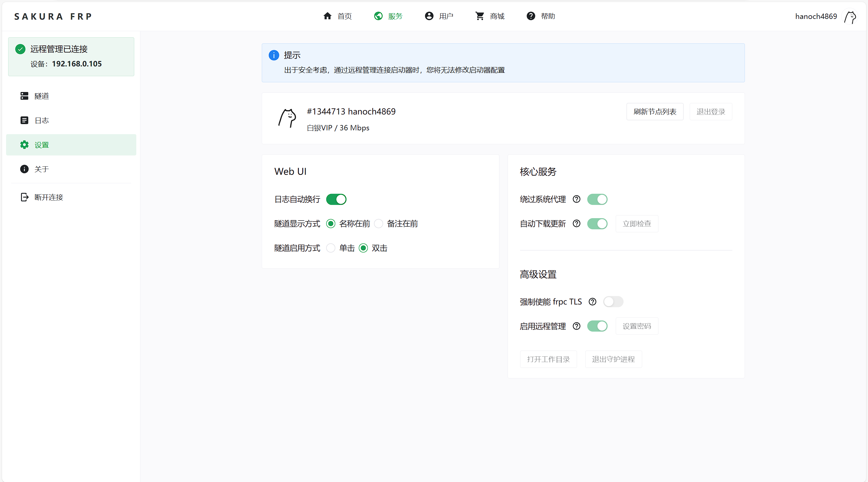Open the 隧道 (tunnels) panel in sidebar
868x482 pixels.
coord(41,96)
